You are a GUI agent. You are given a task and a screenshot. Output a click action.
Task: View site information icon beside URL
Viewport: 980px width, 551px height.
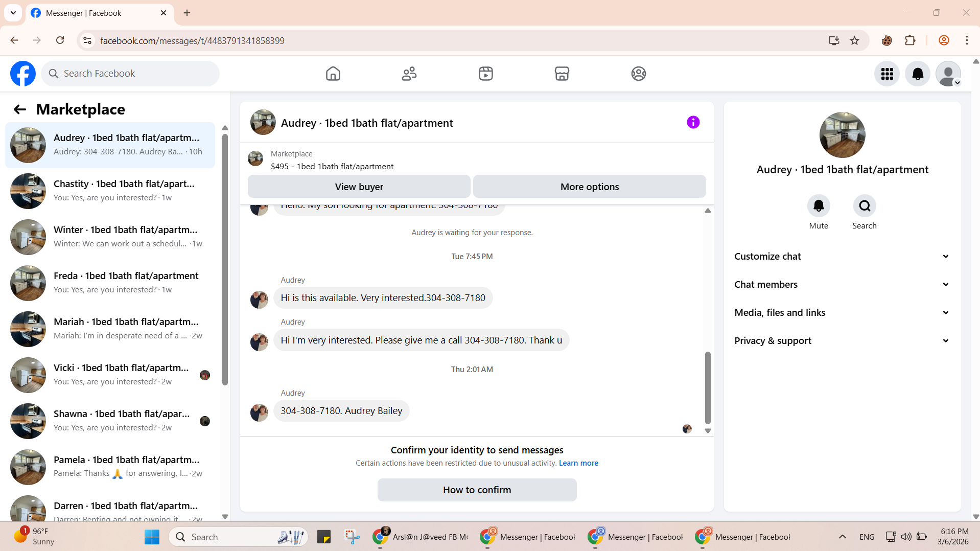click(87, 40)
